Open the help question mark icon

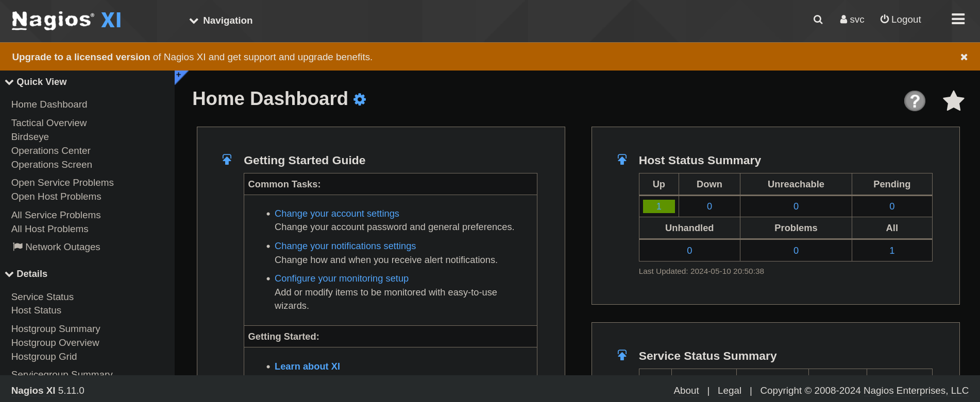[915, 101]
